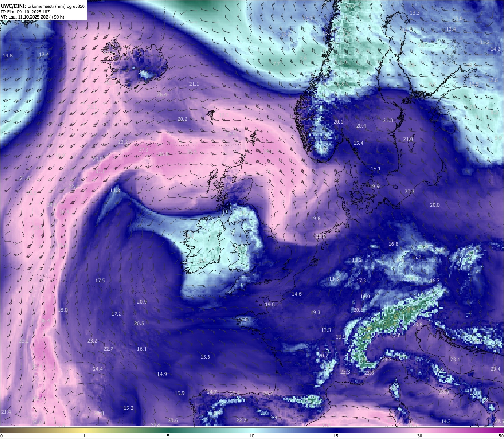This screenshot has height=439, width=504.
Task: Click the 17.2 value label
Action: [x=116, y=314]
